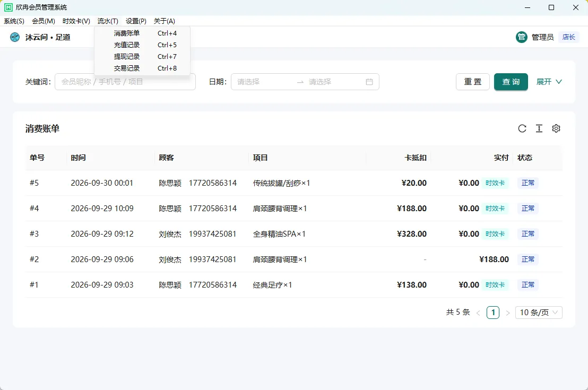Click time 2026-09-29 10:09
The image size is (588, 390).
(102, 209)
